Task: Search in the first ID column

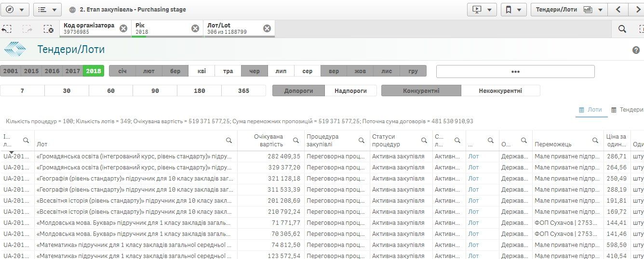Action: [26, 141]
